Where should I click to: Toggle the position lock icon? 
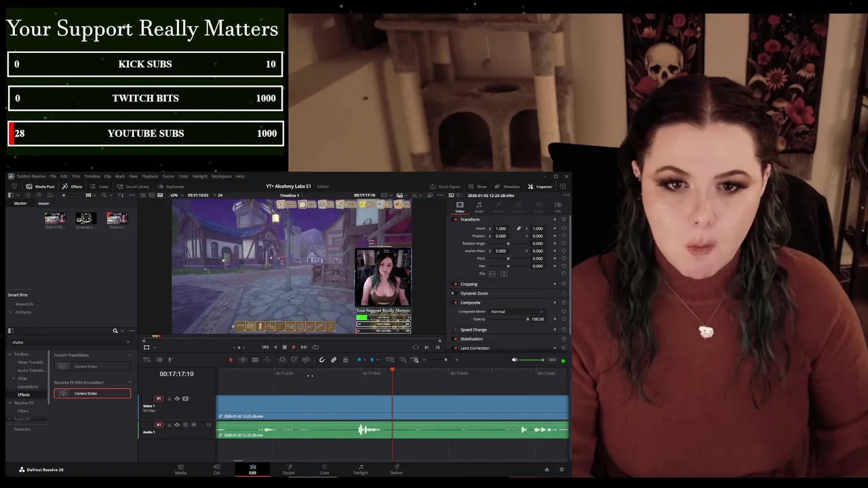[345, 360]
